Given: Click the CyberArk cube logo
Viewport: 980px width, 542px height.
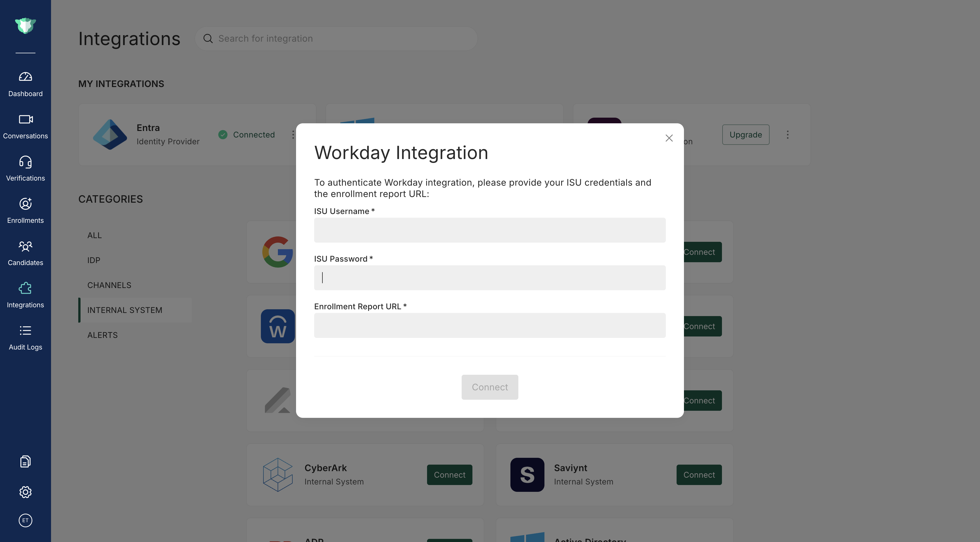Looking at the screenshot, I should (x=278, y=475).
